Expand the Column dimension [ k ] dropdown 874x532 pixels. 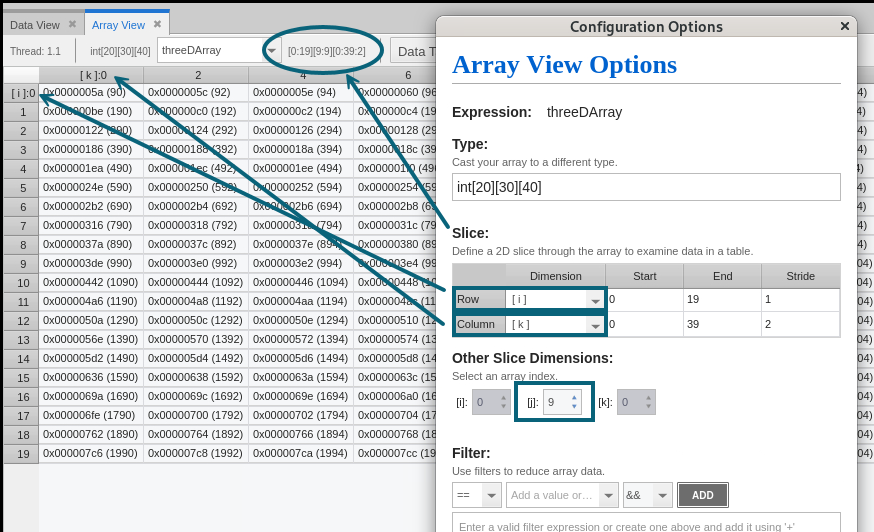tap(595, 325)
